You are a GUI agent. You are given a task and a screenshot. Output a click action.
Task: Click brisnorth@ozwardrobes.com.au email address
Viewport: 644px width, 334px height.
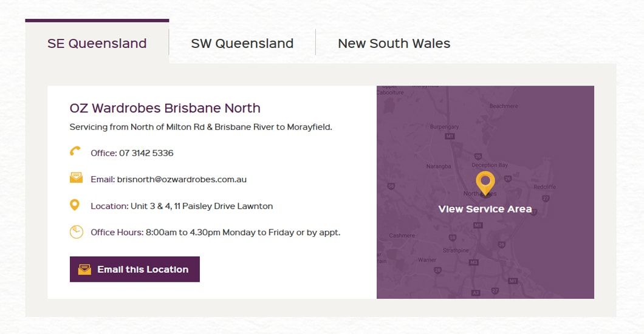(x=182, y=179)
